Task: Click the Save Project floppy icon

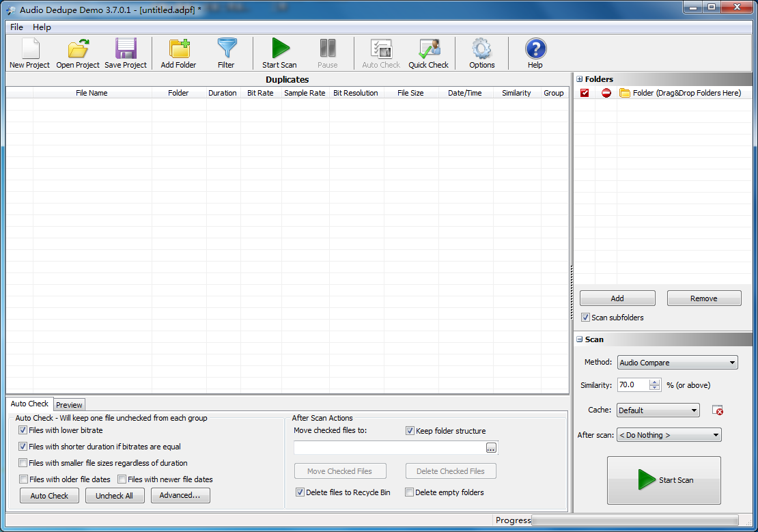Action: point(126,53)
